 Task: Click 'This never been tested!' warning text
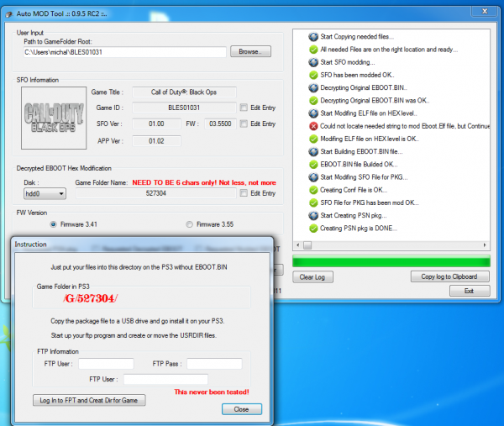click(212, 392)
